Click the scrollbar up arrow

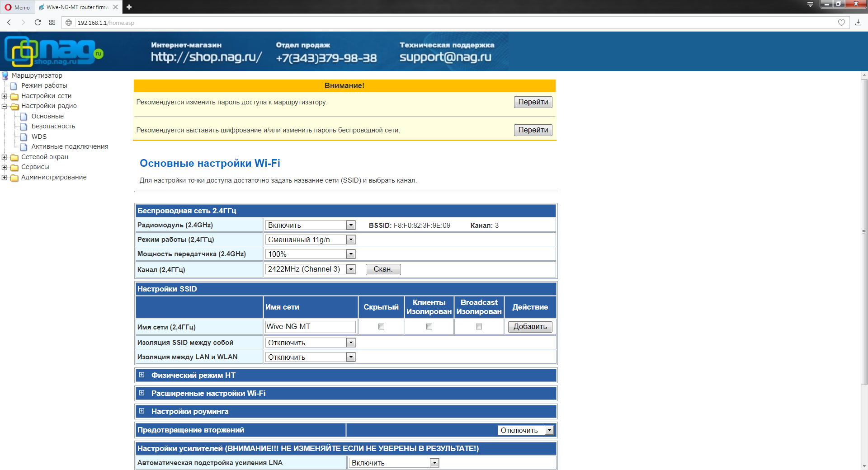864,75
